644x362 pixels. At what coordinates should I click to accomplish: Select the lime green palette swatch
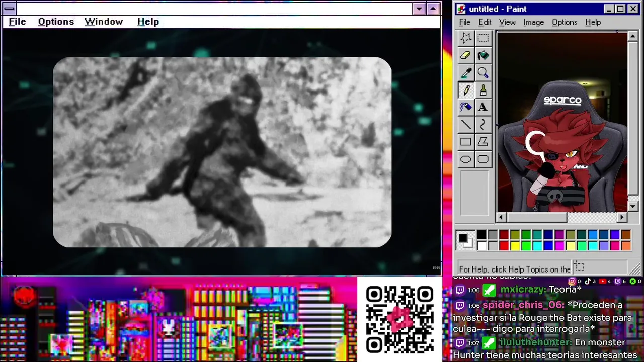coord(526,246)
